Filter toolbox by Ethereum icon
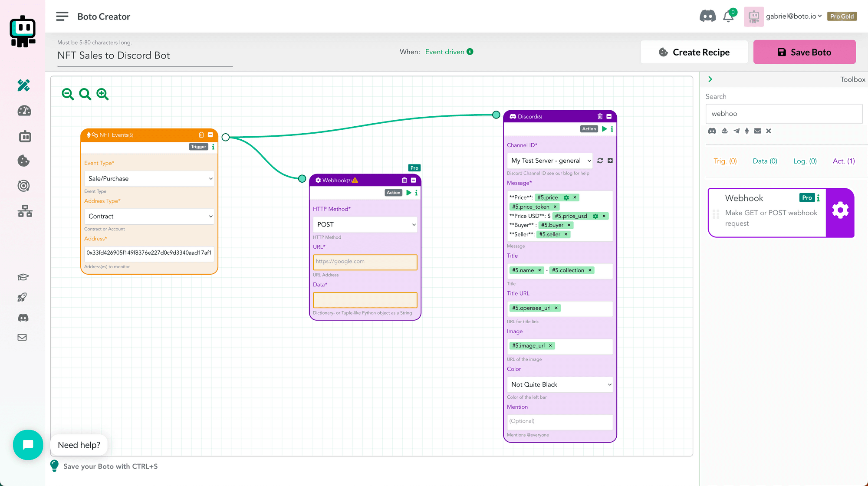This screenshot has width=868, height=486. [747, 131]
